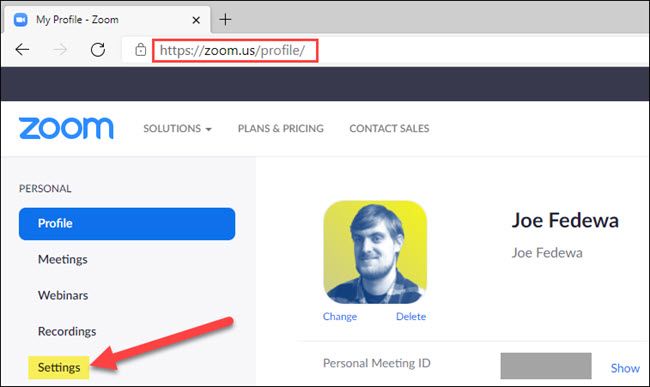Viewport: 650px width, 387px height.
Task: Click the Personal Meeting ID label
Action: tap(376, 363)
